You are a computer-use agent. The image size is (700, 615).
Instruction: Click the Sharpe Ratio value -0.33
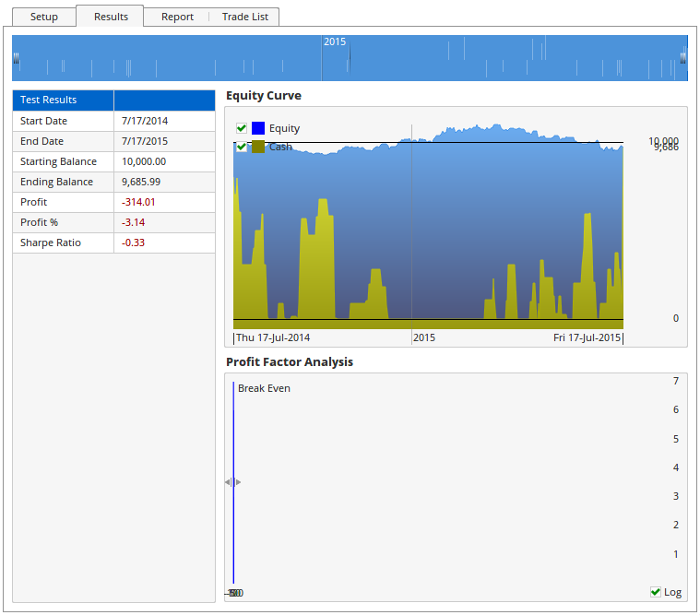pos(133,242)
